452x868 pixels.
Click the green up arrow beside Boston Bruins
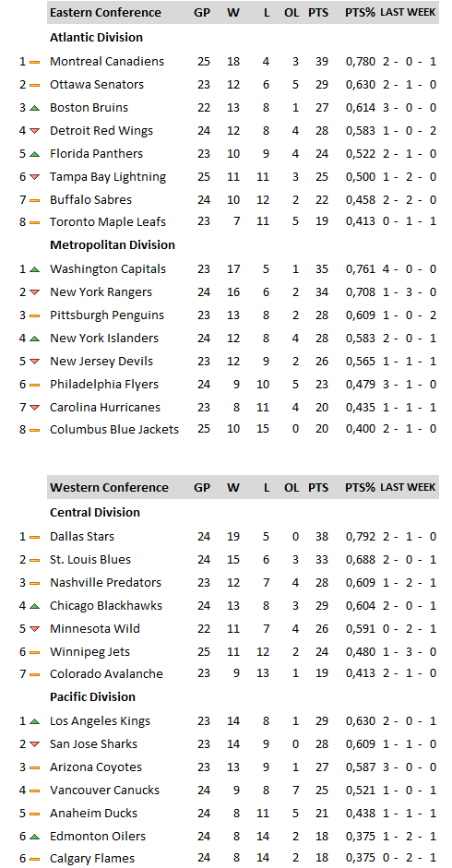(x=34, y=108)
